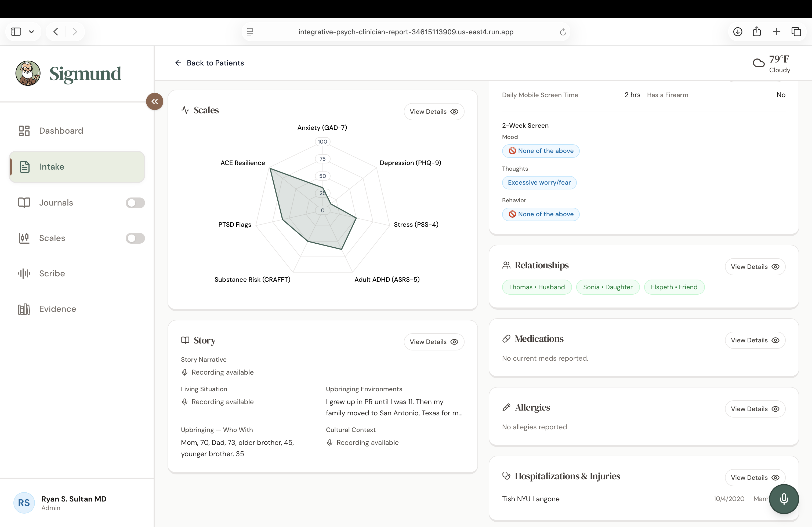Click the Adult ADHD (ASRS-5) label
Image resolution: width=812 pixels, height=527 pixels.
click(x=387, y=280)
